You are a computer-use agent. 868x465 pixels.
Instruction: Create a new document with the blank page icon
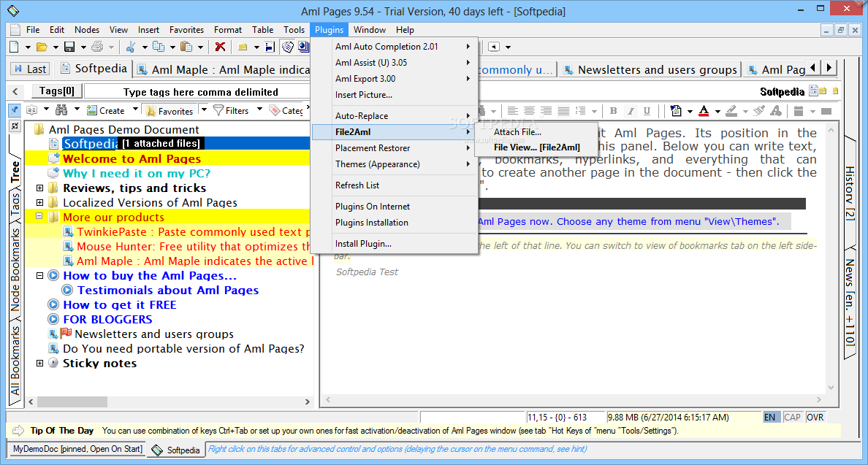pos(15,47)
